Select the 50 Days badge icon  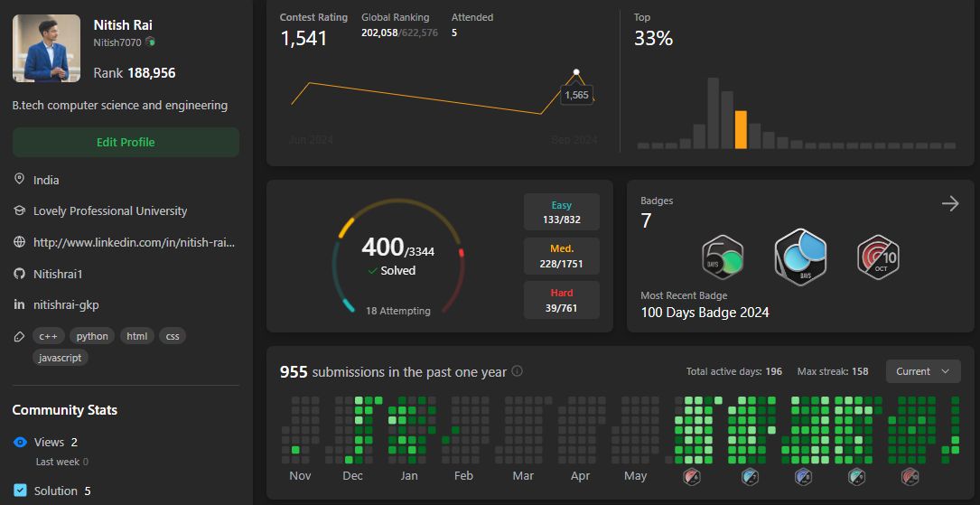[x=723, y=257]
